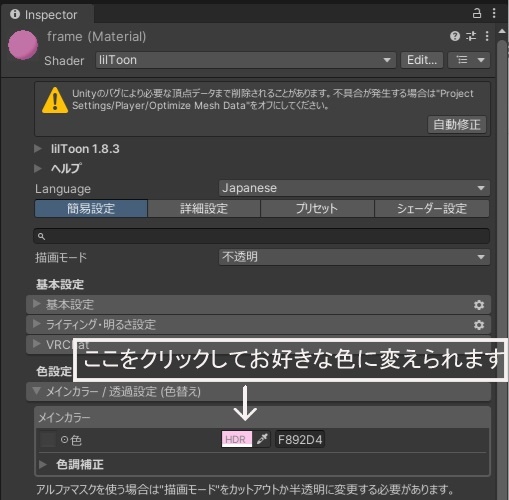Click the material preset sliders icon
This screenshot has width=509, height=500.
(471, 36)
